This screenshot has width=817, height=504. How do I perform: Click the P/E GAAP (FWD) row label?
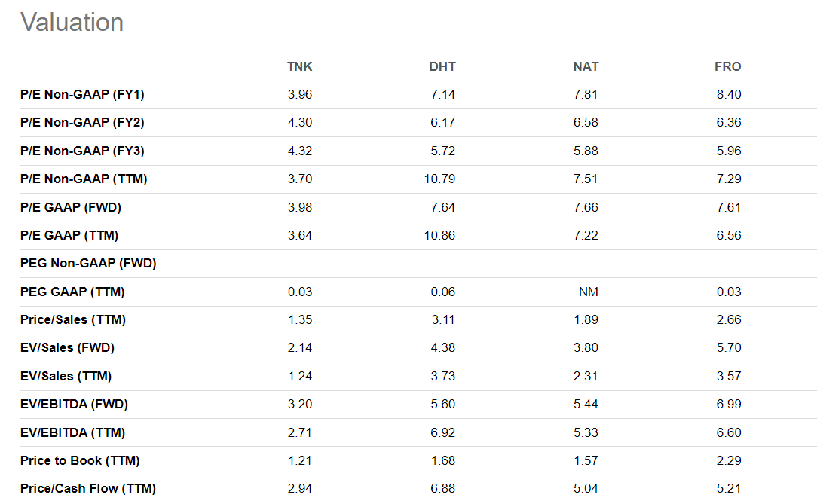click(71, 207)
